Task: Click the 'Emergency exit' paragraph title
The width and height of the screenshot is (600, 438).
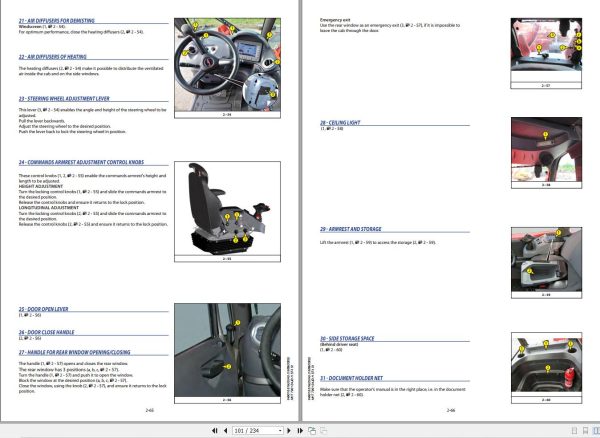Action: pos(335,20)
